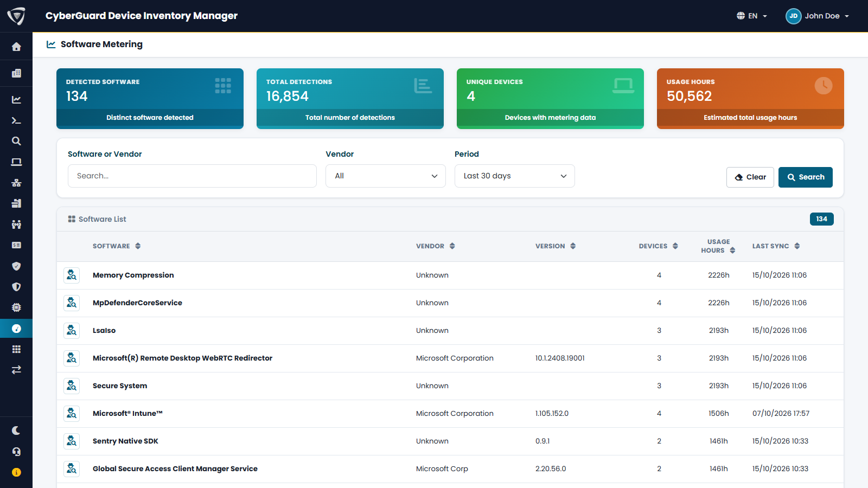Toggle dark mode with the moon icon
The height and width of the screenshot is (488, 868).
(x=16, y=431)
